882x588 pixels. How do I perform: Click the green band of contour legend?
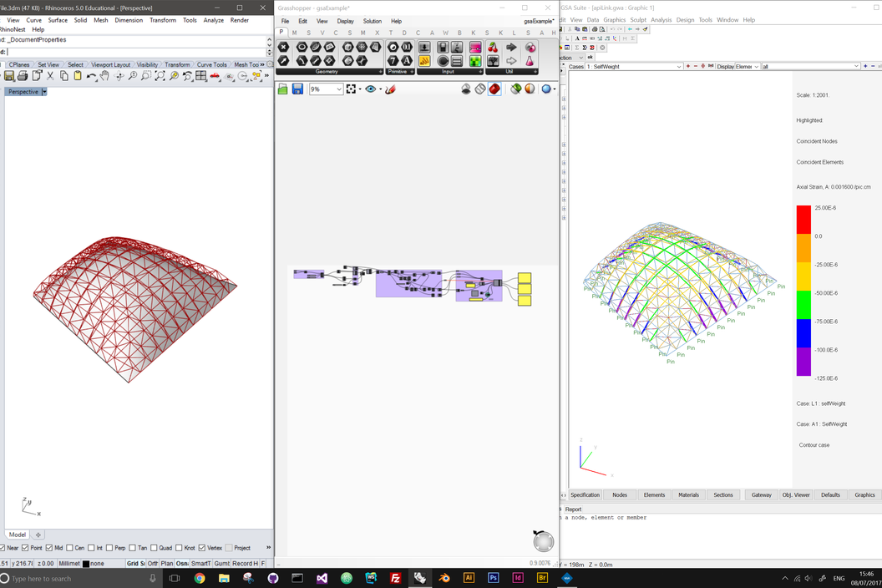pos(803,305)
